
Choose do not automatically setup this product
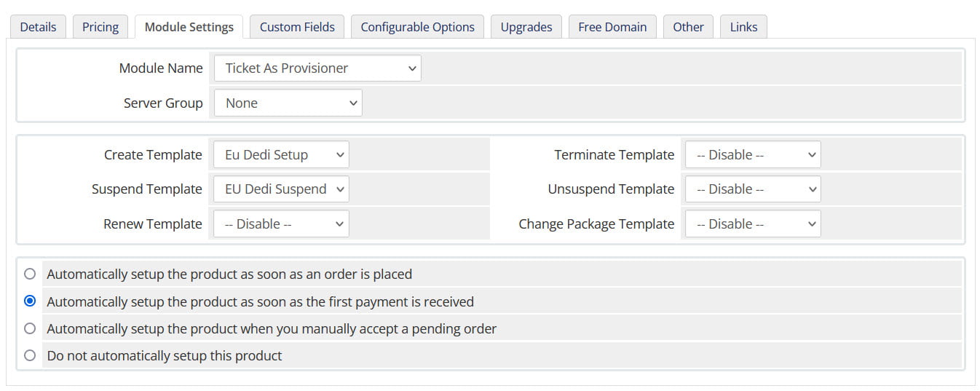tap(30, 356)
